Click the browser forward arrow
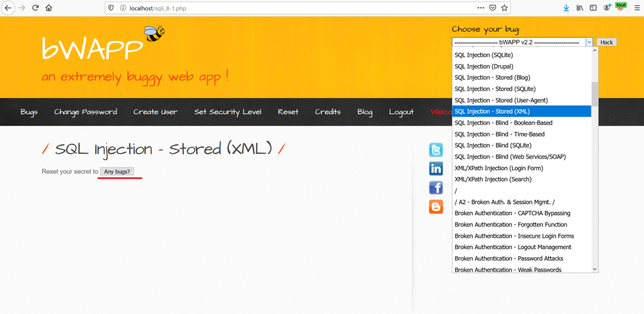644x314 pixels. point(22,8)
